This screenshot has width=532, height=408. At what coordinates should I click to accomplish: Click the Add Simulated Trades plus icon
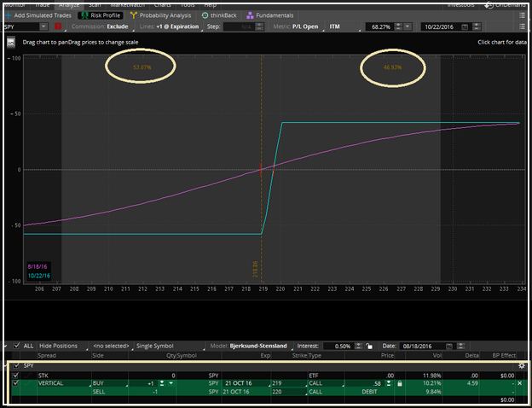(x=9, y=15)
